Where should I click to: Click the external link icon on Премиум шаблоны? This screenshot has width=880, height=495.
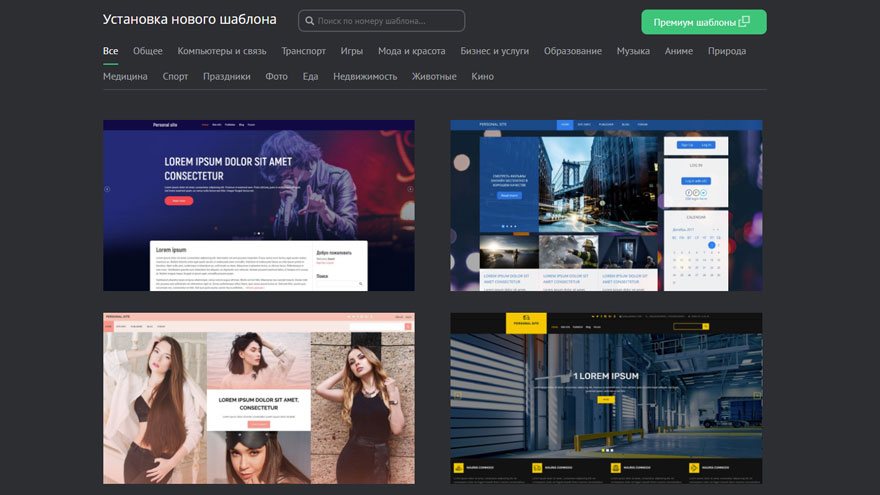pos(744,22)
